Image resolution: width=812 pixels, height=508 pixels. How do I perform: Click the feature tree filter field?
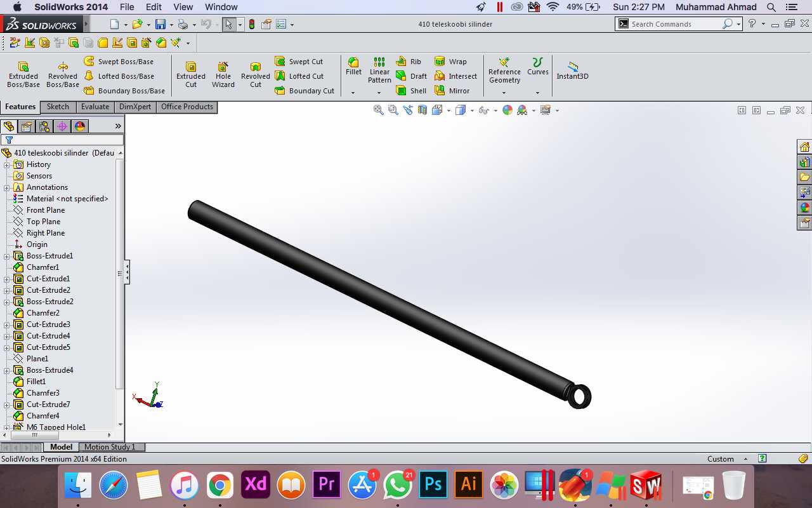62,140
